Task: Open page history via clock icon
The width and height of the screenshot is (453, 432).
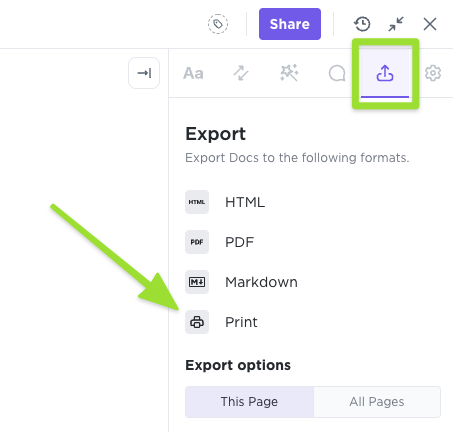Action: pos(362,24)
